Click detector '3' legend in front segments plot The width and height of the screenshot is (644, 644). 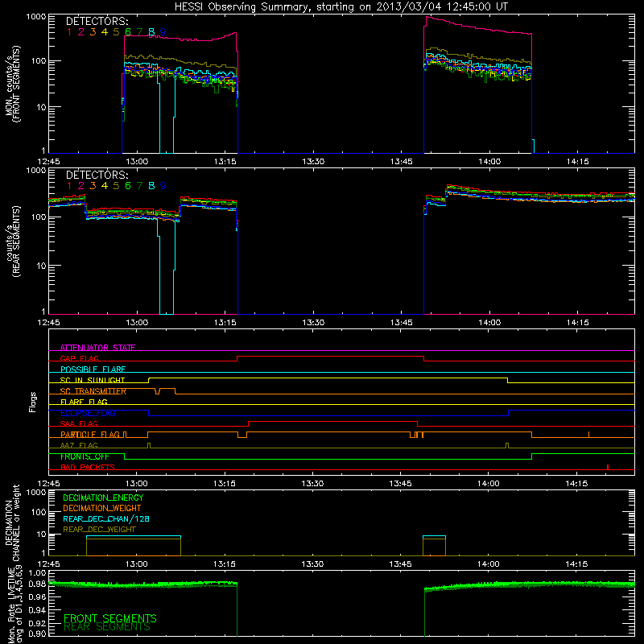(x=93, y=32)
